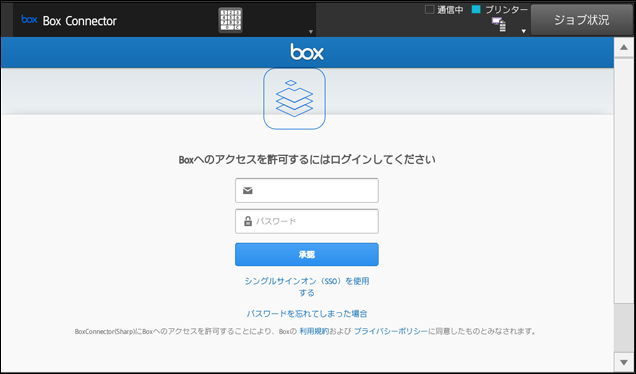Click the scrollbar down arrow
The height and width of the screenshot is (374, 636).
[x=624, y=362]
